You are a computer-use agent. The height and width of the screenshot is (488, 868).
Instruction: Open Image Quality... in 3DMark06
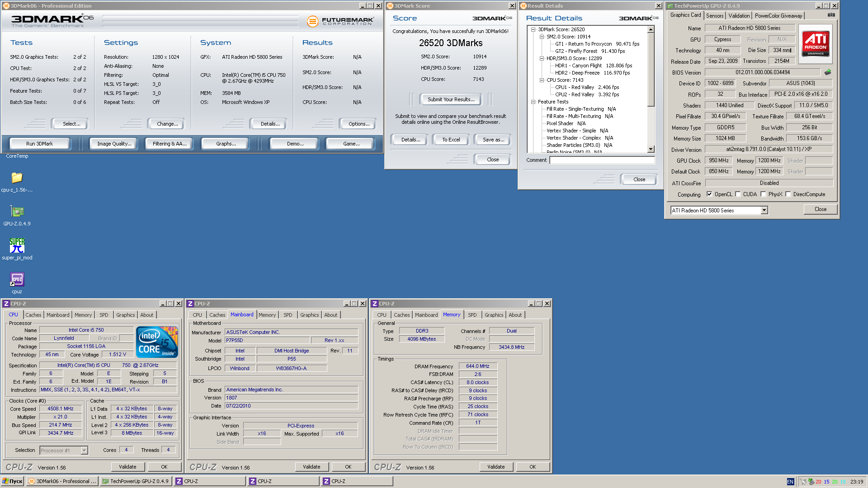114,144
